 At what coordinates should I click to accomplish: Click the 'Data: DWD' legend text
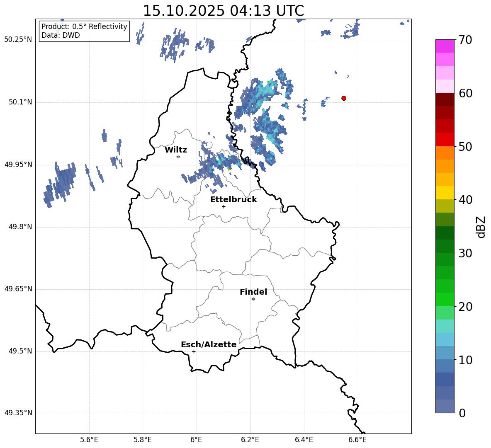[x=61, y=35]
